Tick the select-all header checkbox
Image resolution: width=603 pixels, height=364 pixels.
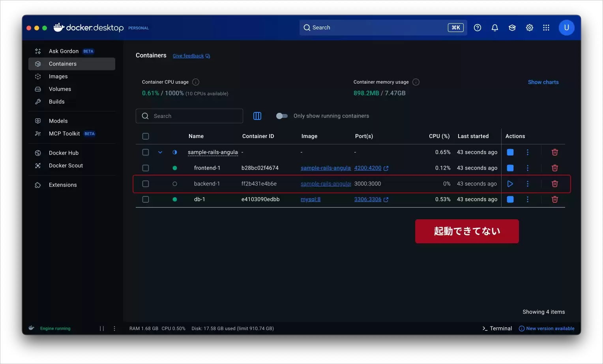146,136
